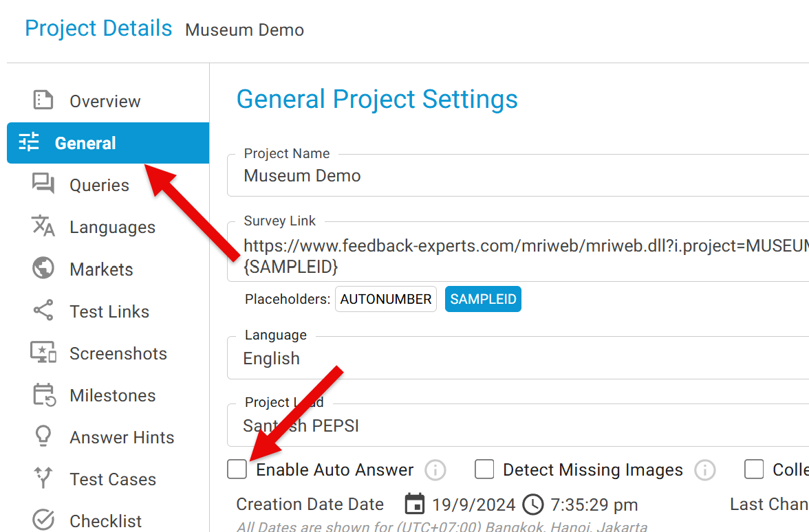
Task: Click the Overview sidebar icon
Action: (43, 100)
